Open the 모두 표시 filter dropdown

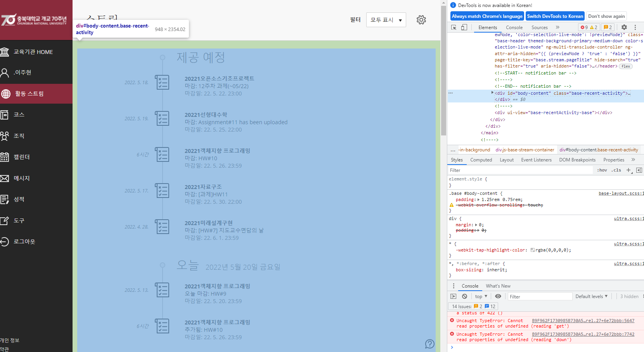click(386, 19)
